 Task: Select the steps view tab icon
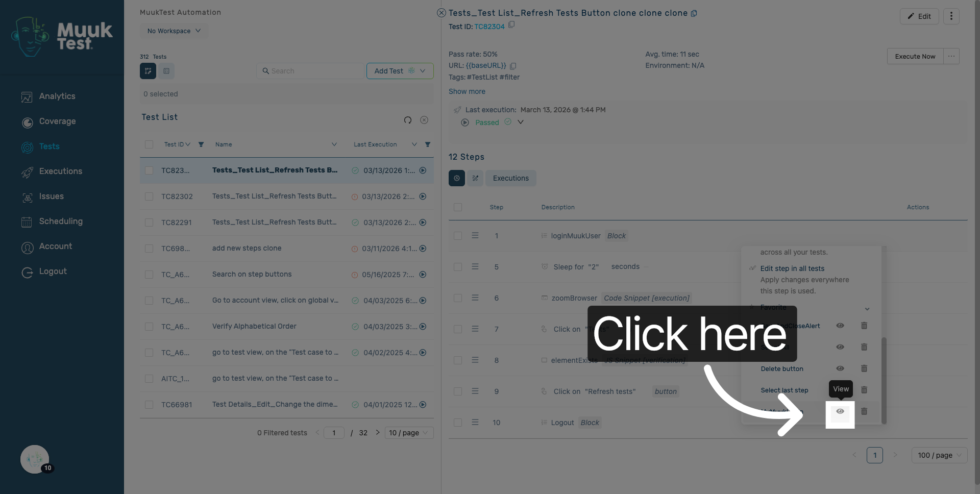[457, 178]
